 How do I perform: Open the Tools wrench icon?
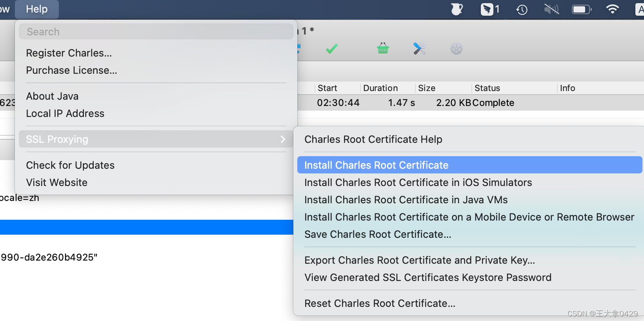coord(419,48)
